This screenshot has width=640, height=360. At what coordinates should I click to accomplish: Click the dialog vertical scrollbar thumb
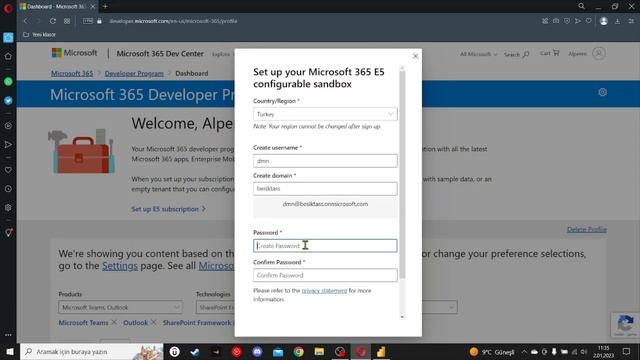[x=402, y=176]
